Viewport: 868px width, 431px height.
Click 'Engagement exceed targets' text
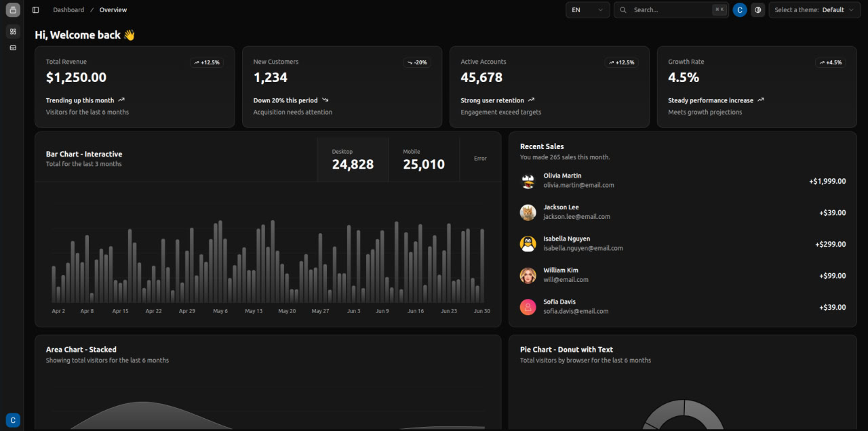click(501, 112)
